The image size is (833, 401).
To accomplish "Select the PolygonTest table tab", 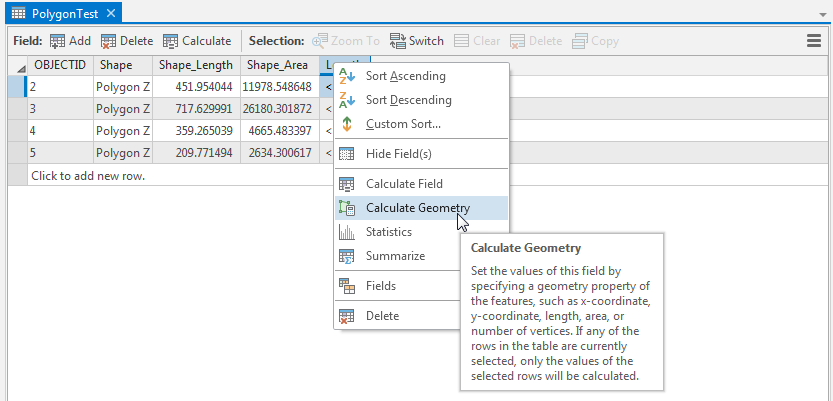I will [x=64, y=14].
